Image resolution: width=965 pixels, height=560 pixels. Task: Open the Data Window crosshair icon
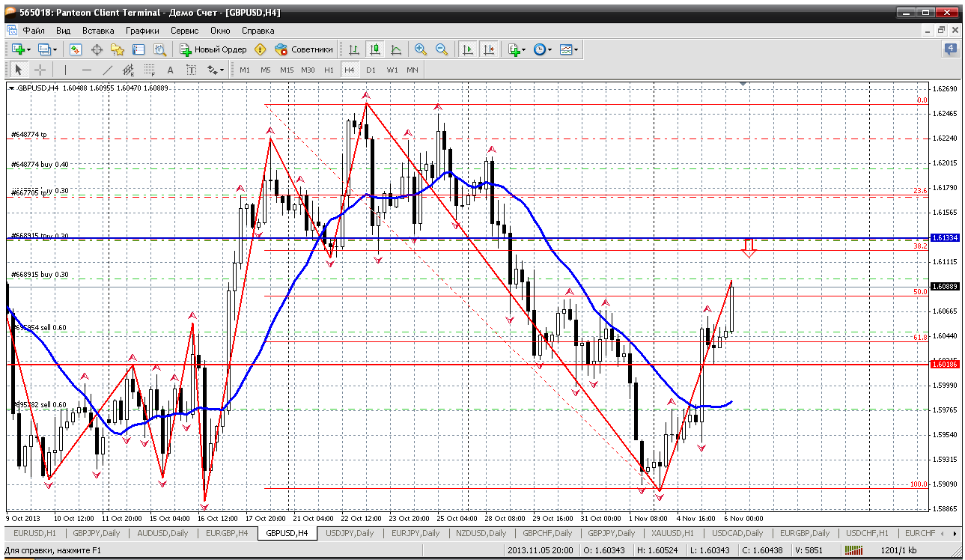pos(97,49)
